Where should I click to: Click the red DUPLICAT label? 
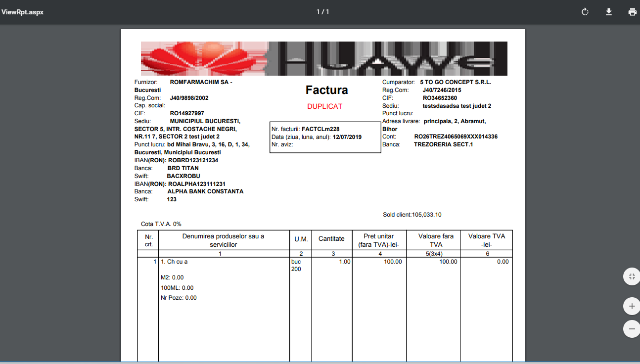coord(324,106)
